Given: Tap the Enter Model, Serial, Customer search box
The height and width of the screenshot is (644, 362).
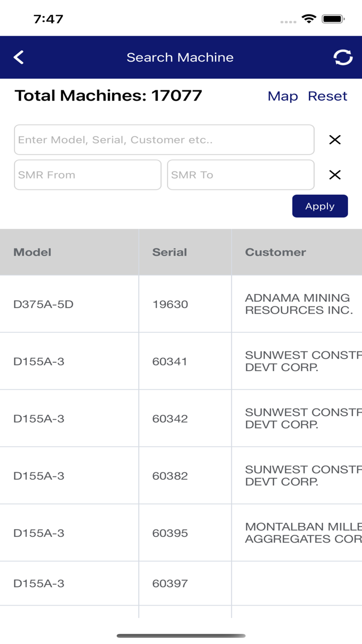Looking at the screenshot, I should [164, 140].
